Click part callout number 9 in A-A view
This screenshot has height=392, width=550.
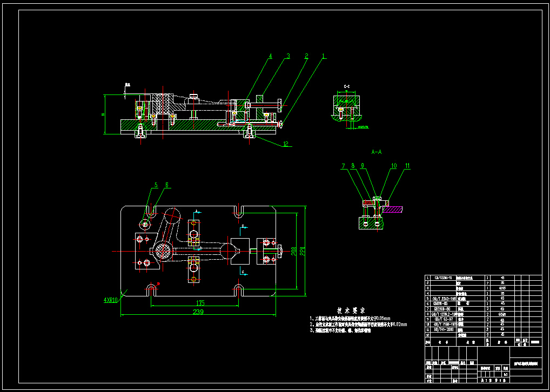[x=362, y=166]
